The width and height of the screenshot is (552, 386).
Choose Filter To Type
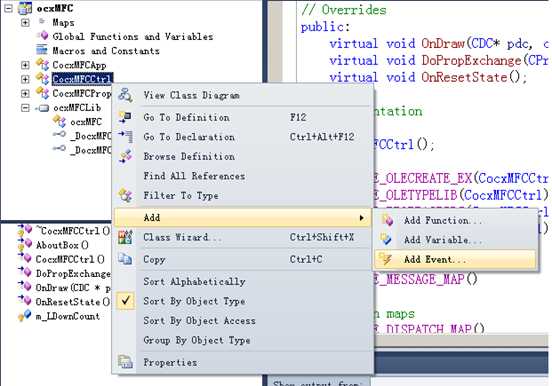coord(243,195)
